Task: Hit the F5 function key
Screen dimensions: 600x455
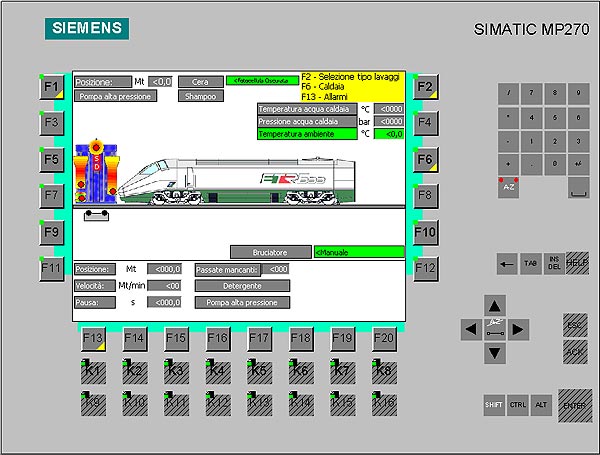Action: tap(52, 160)
